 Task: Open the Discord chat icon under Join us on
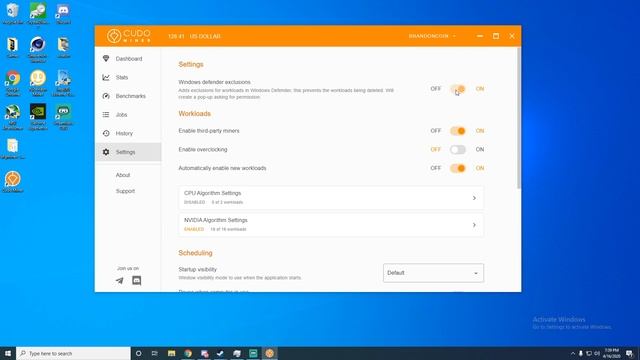(x=137, y=280)
